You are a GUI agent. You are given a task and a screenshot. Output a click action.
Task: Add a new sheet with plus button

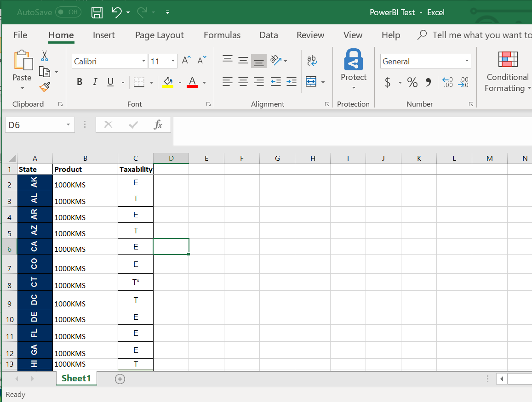[x=120, y=379]
